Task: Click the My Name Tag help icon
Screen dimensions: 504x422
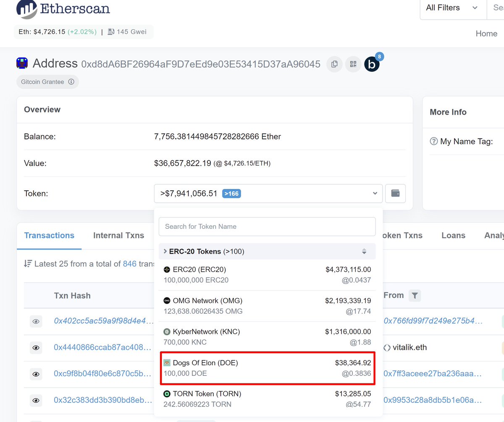Action: 434,142
